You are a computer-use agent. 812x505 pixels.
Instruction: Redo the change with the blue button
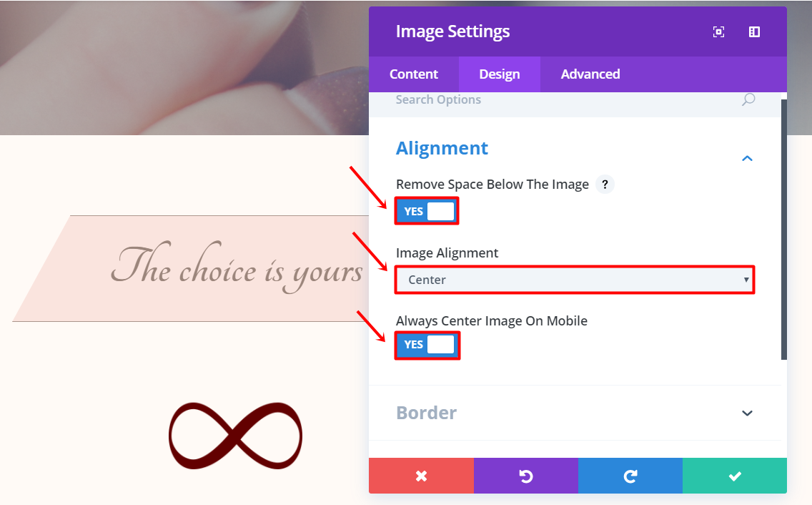[630, 476]
